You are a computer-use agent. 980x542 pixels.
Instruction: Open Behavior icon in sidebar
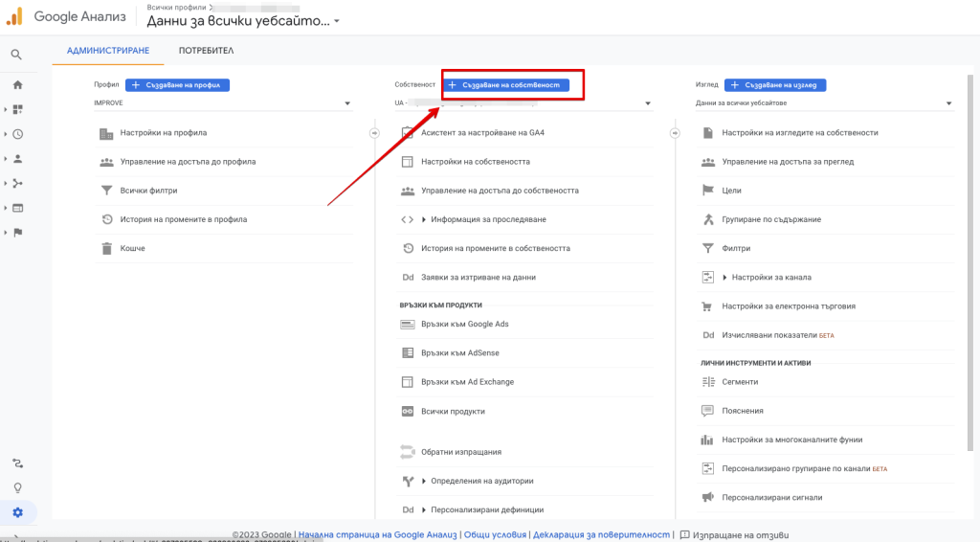pos(17,208)
